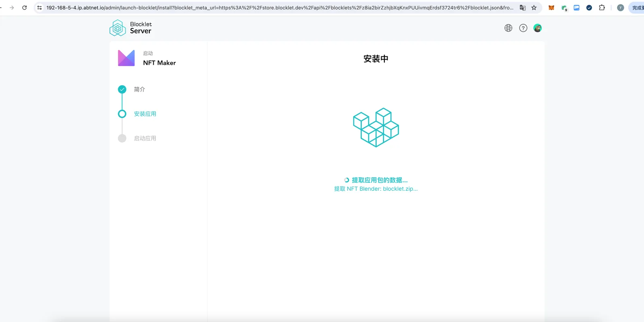The height and width of the screenshot is (322, 644).
Task: Open the MetaMask fox extension
Action: tap(551, 8)
